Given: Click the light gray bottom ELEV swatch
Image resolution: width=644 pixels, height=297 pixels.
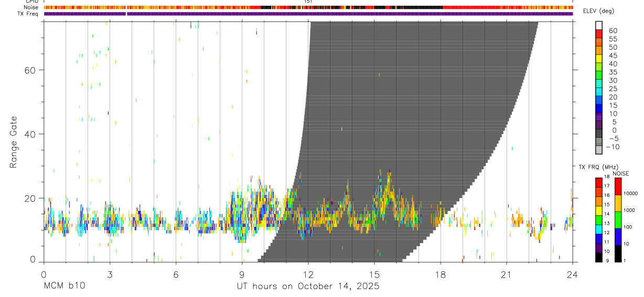Looking at the screenshot, I should pyautogui.click(x=599, y=150).
